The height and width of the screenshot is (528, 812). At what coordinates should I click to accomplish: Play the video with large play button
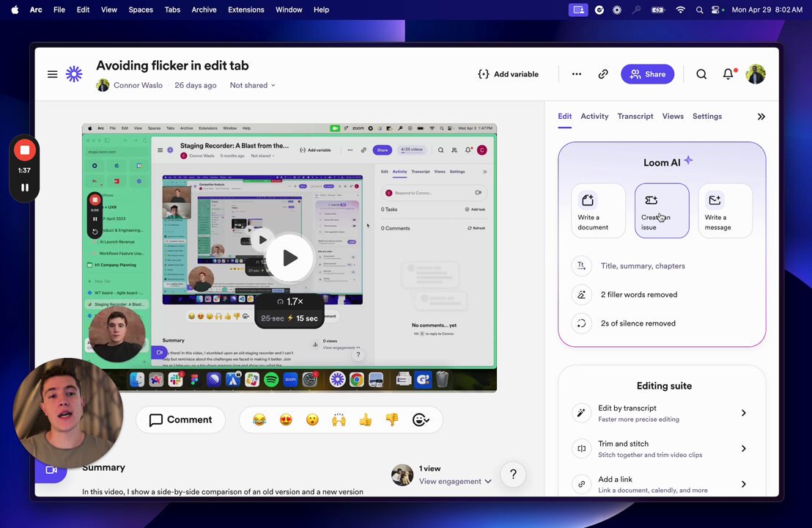(x=289, y=258)
